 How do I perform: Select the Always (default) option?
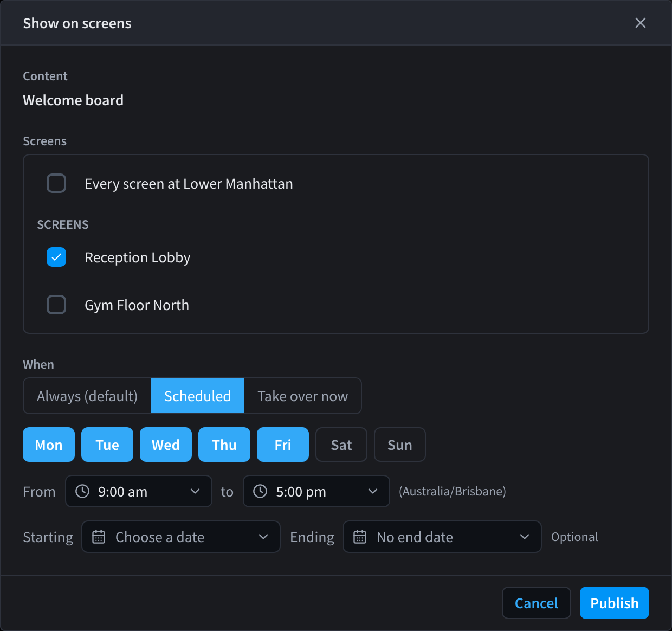[87, 396]
